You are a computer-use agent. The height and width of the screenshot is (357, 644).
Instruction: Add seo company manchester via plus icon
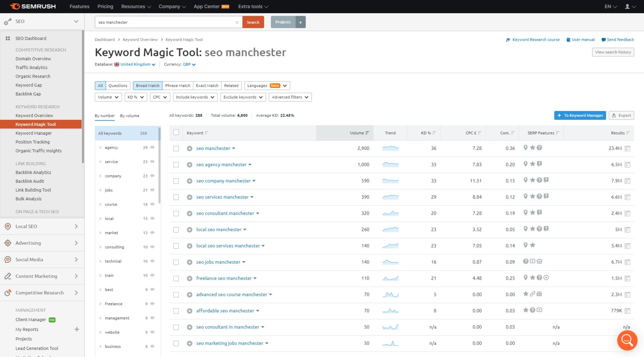pos(190,181)
